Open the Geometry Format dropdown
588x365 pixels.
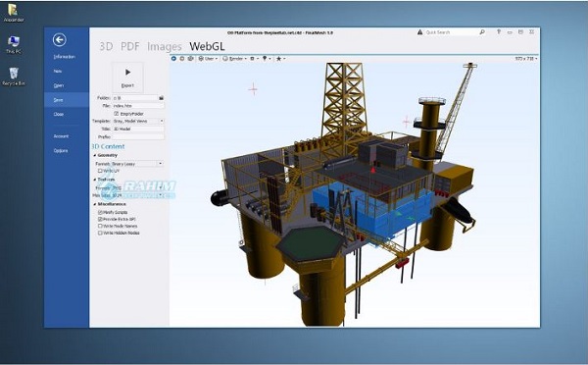coord(137,164)
